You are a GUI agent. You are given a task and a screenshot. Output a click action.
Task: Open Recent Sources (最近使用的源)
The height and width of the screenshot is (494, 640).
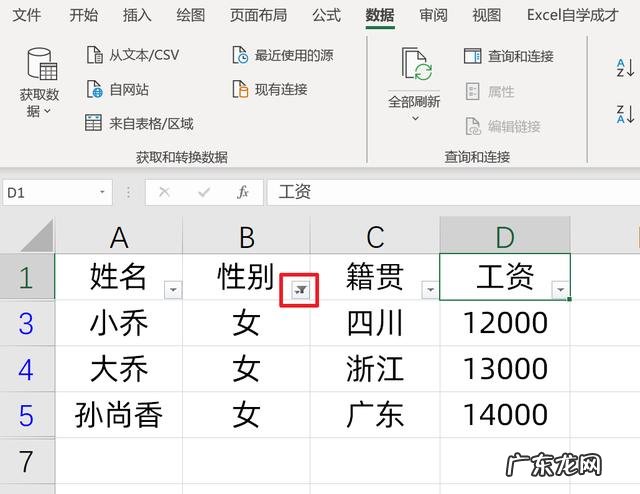[240, 55]
